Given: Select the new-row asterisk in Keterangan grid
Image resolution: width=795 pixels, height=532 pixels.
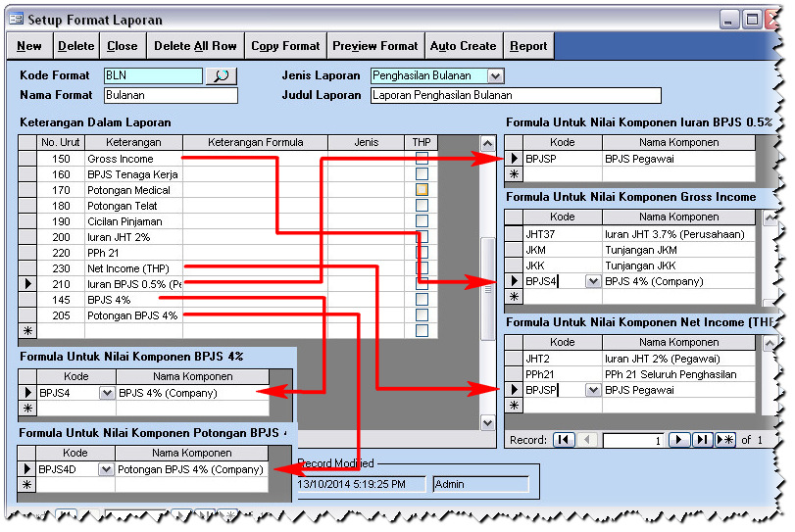Looking at the screenshot, I should pyautogui.click(x=27, y=331).
